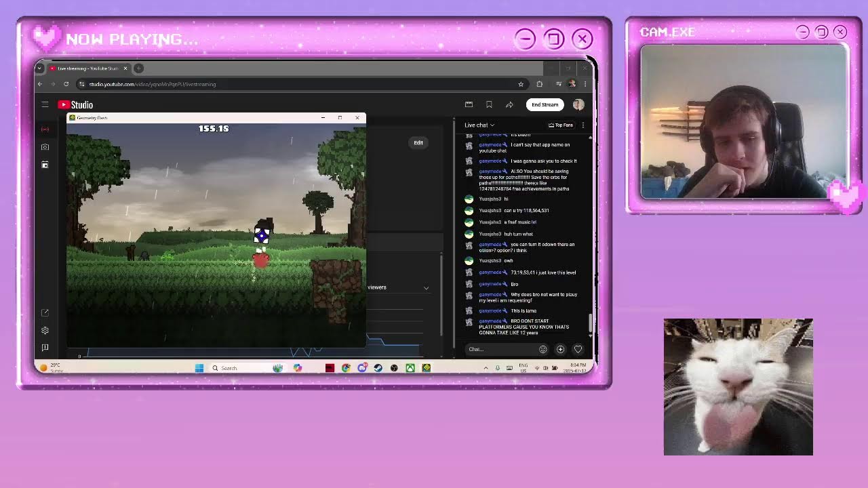The height and width of the screenshot is (488, 868).
Task: Click the studio.youtube.com address bar
Action: pyautogui.click(x=298, y=84)
